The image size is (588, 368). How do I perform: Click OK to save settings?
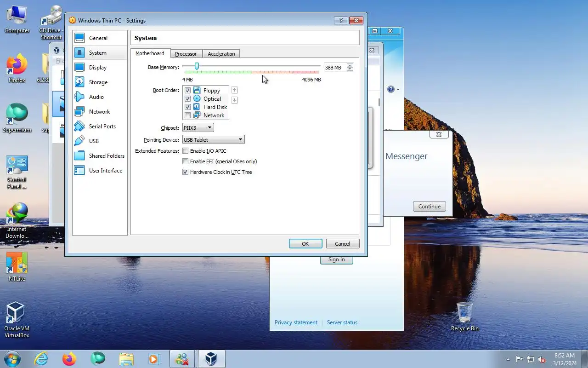(x=305, y=244)
